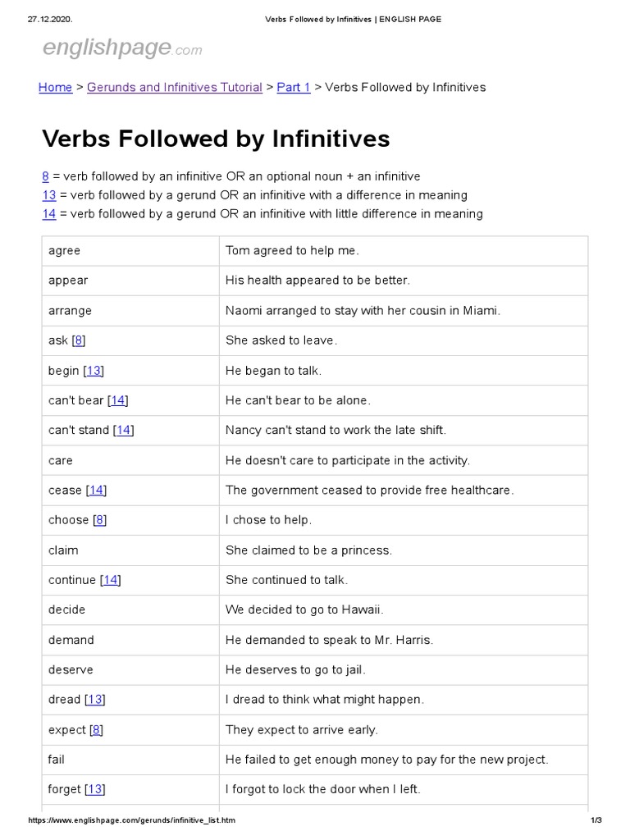The width and height of the screenshot is (630, 840).
Task: Open the Part 1 breadcrumb link
Action: click(294, 87)
